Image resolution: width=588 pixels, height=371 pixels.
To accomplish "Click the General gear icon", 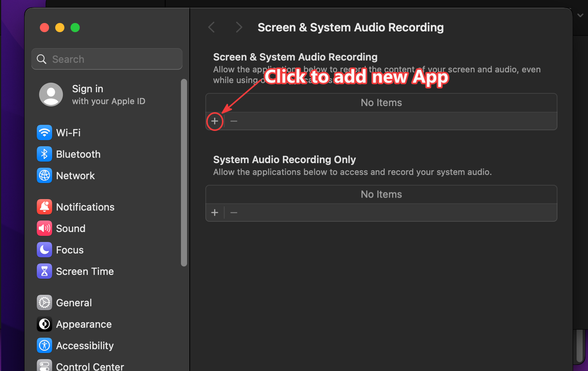I will [44, 303].
